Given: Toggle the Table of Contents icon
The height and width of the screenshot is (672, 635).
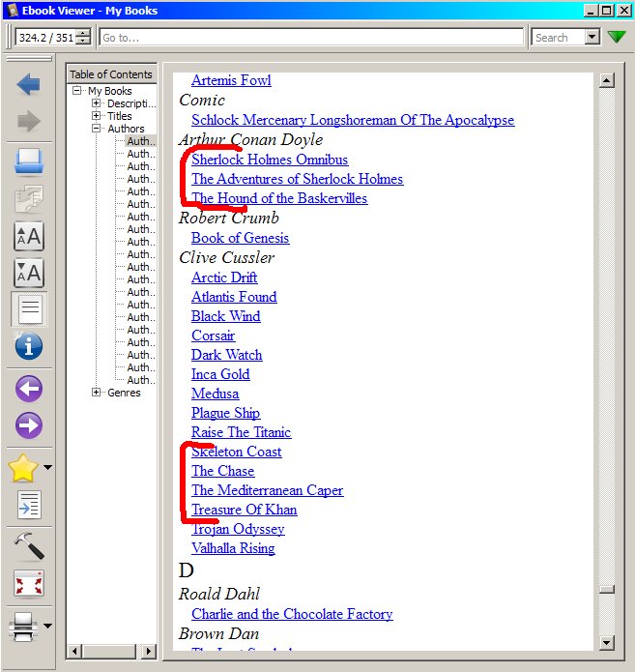Looking at the screenshot, I should (x=30, y=309).
